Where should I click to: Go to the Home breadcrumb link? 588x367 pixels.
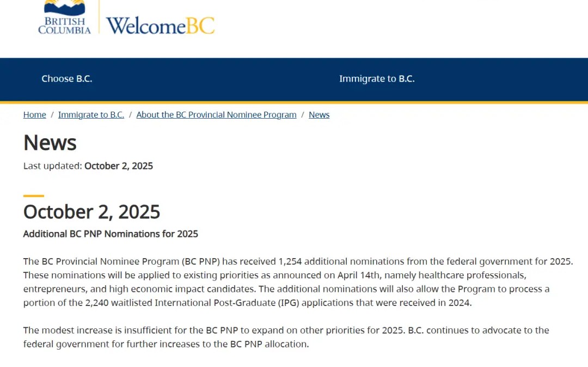point(35,115)
